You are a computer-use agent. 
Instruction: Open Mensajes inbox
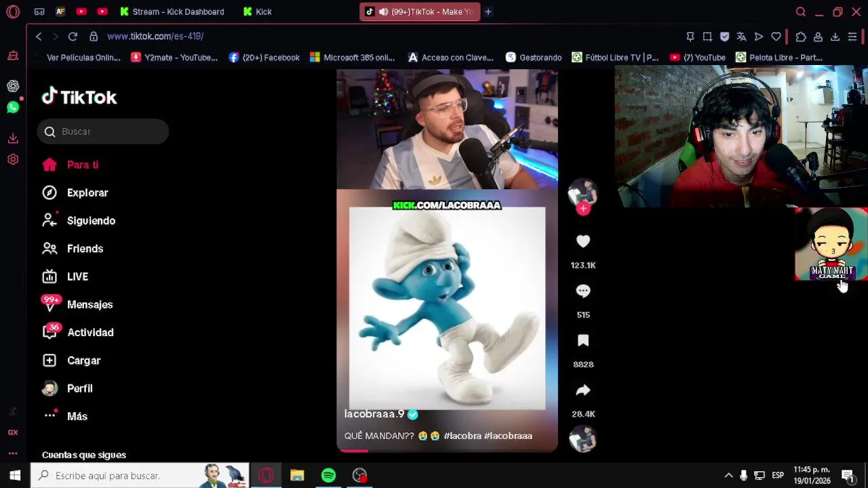click(x=77, y=304)
